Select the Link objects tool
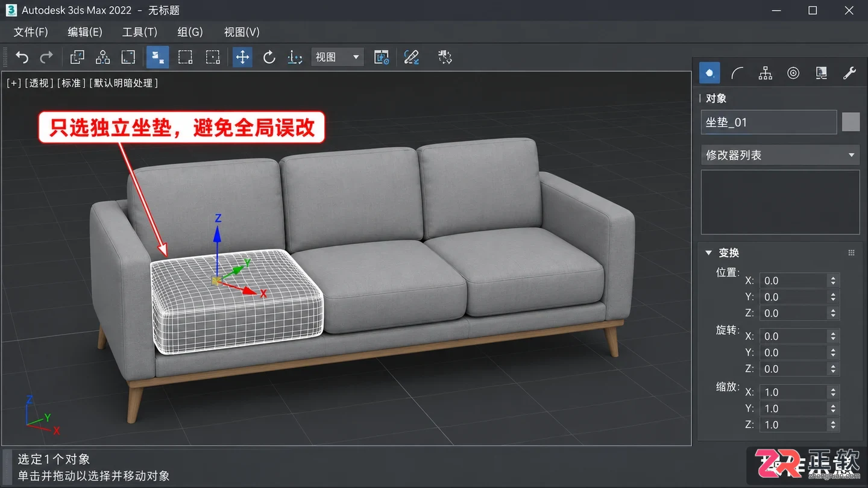Screen dimensions: 868x488 [77, 57]
